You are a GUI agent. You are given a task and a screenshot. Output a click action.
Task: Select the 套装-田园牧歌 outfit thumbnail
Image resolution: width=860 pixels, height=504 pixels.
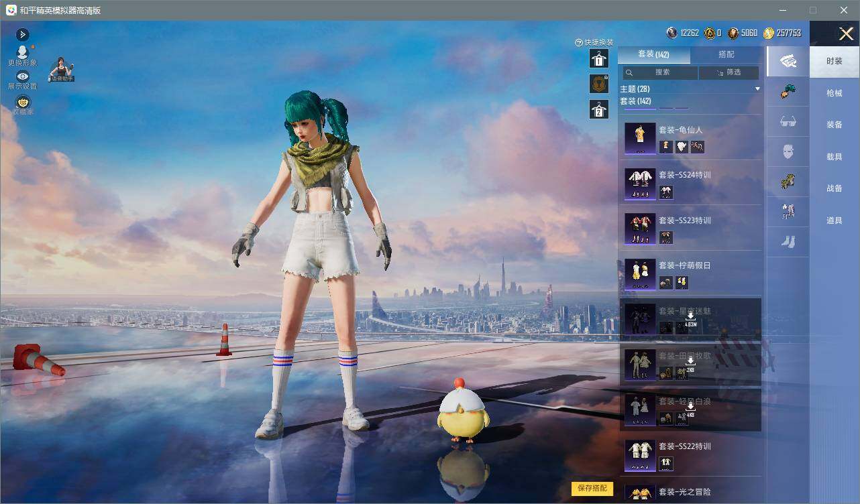[640, 365]
